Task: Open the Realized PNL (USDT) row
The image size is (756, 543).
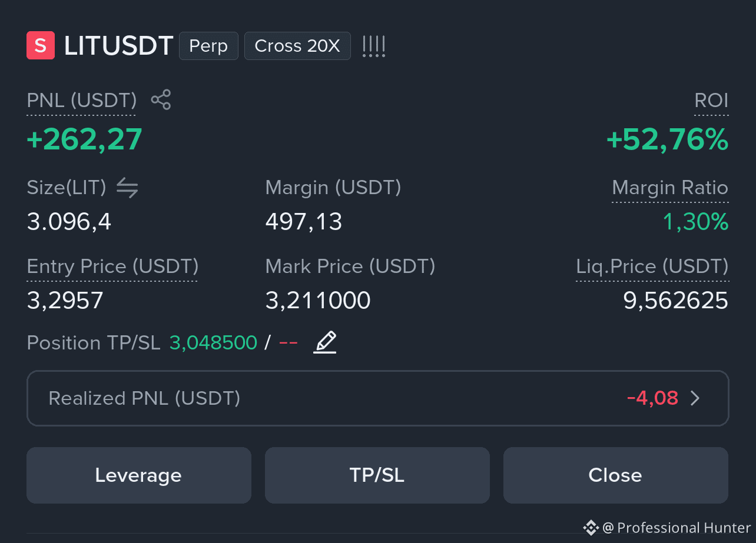Action: click(377, 398)
